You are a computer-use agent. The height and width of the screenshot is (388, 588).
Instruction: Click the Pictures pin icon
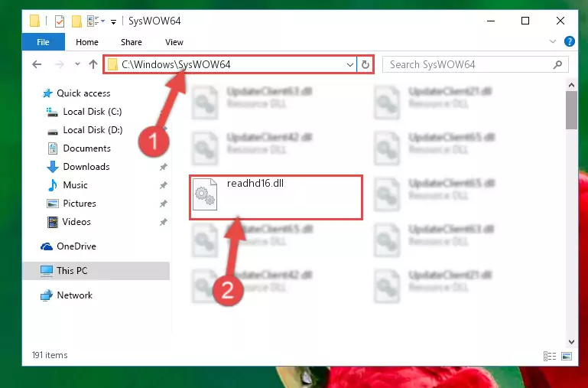pyautogui.click(x=163, y=204)
